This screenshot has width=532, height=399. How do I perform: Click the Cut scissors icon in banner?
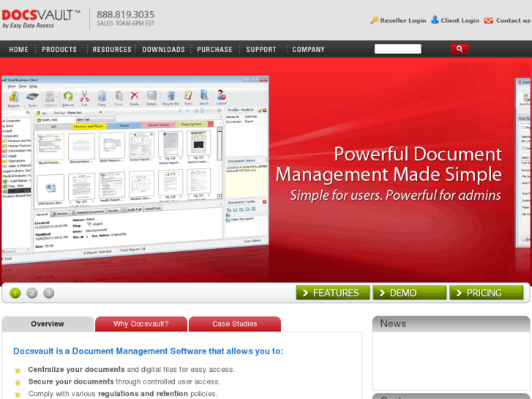84,99
